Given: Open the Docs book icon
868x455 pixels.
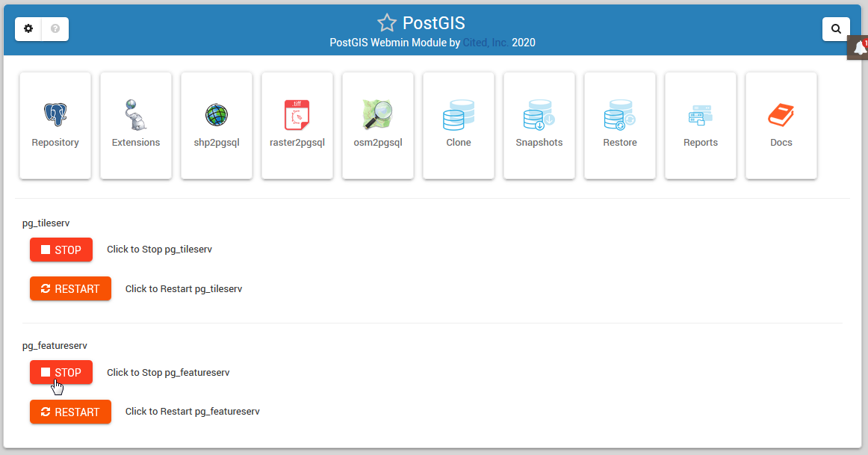Looking at the screenshot, I should [781, 116].
